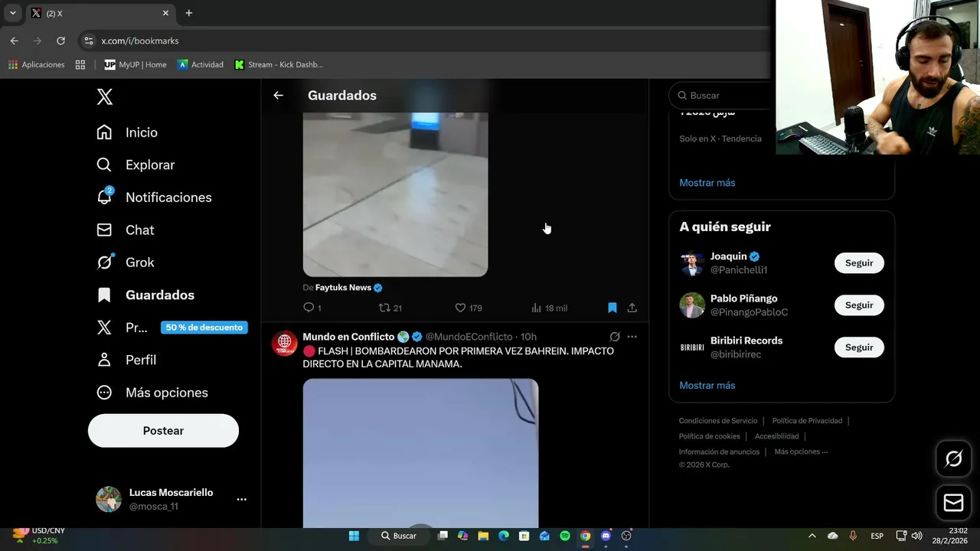Image resolution: width=980 pixels, height=551 pixels.
Task: Open the volume control in system tray
Action: pos(916,536)
